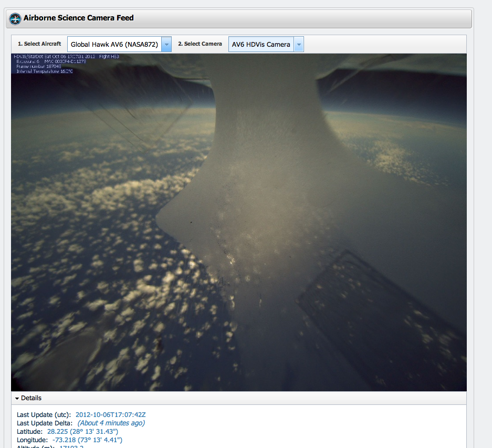The height and width of the screenshot is (448, 492).
Task: Collapse the Details section triangle
Action: coord(17,399)
